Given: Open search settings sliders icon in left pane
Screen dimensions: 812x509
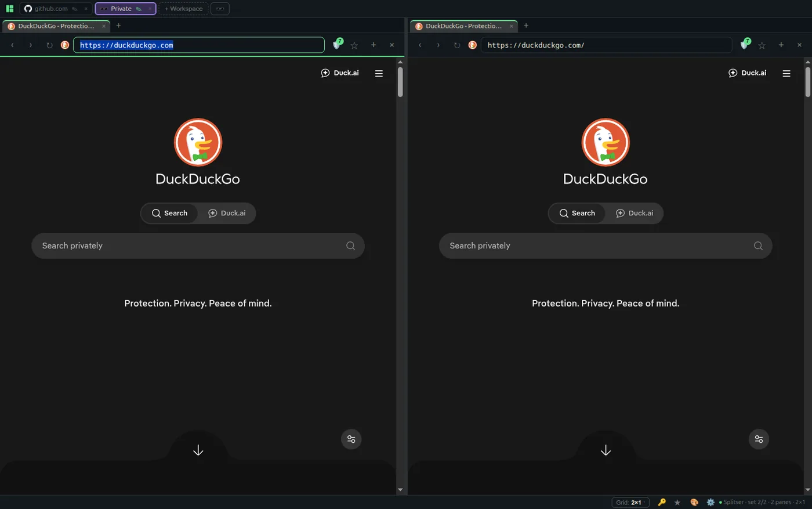Looking at the screenshot, I should [351, 439].
